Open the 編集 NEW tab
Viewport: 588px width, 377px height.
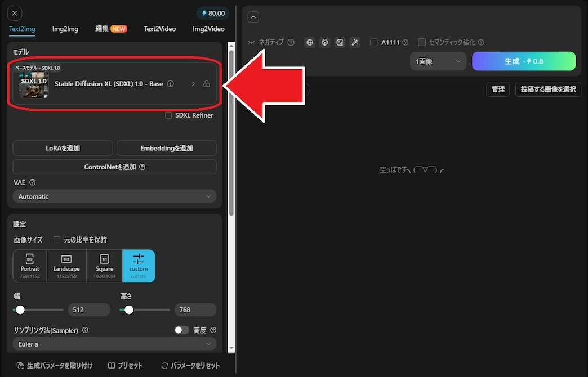tap(111, 28)
